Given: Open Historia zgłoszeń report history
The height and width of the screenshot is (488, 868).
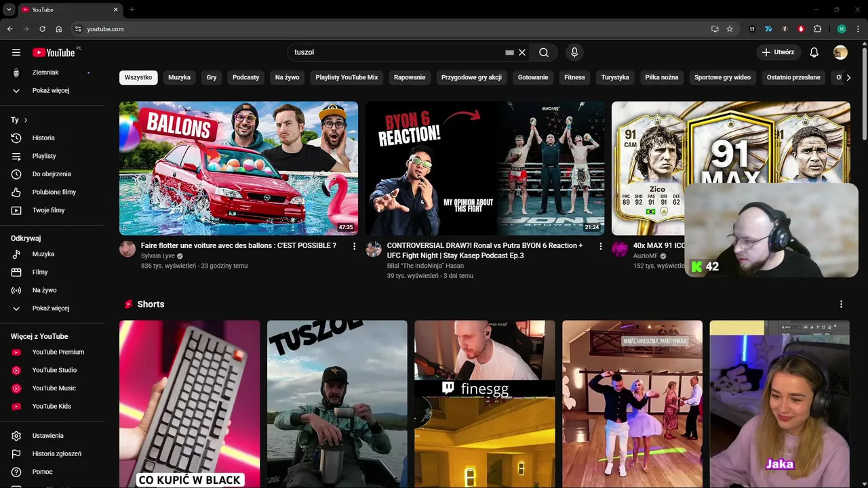Looking at the screenshot, I should 57,453.
